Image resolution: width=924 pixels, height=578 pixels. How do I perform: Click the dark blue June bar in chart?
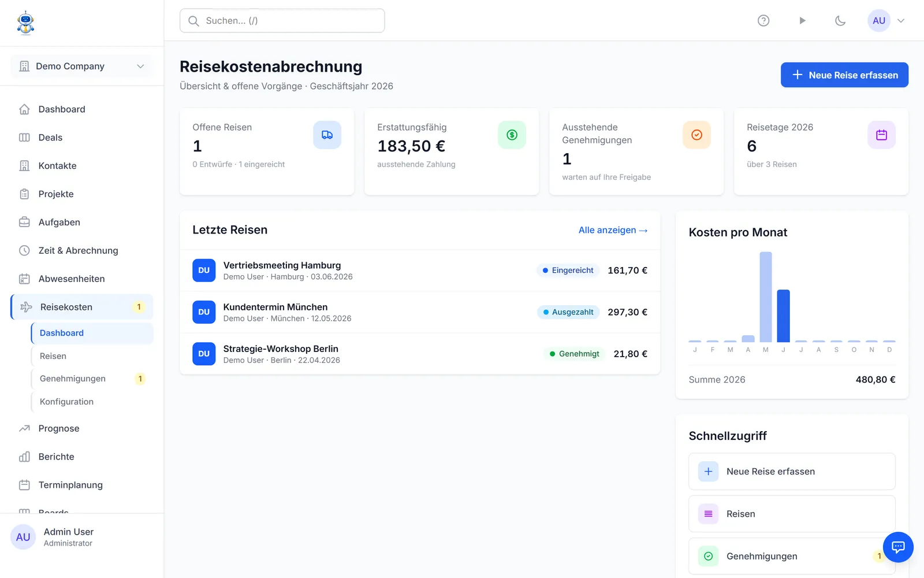click(783, 316)
